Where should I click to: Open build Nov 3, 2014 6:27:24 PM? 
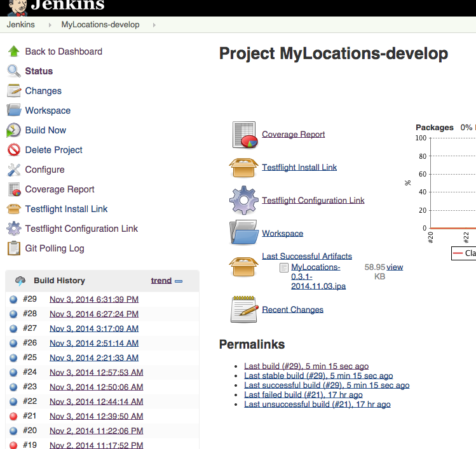click(x=94, y=314)
